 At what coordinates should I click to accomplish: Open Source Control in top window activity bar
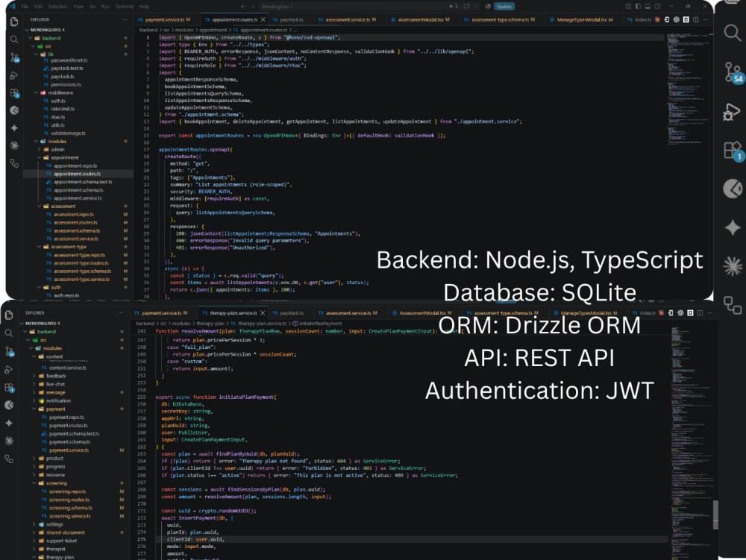click(x=15, y=57)
